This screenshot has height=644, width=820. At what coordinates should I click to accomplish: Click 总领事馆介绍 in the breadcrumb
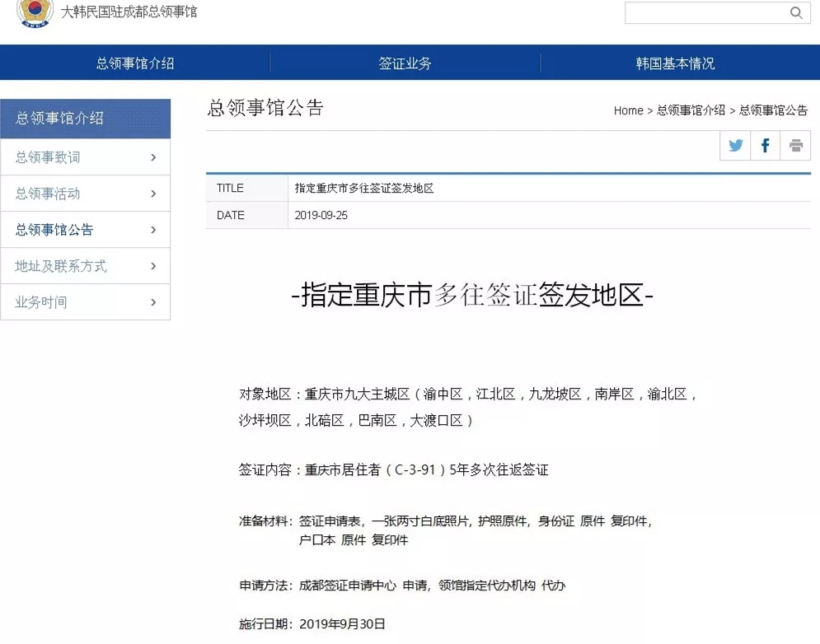(691, 110)
